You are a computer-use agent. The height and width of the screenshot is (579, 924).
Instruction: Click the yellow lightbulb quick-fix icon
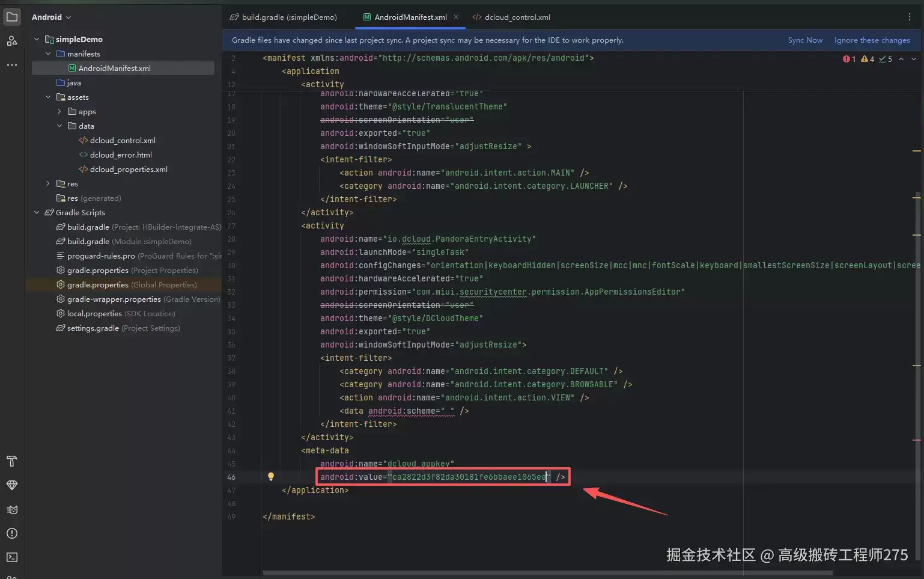(x=271, y=477)
